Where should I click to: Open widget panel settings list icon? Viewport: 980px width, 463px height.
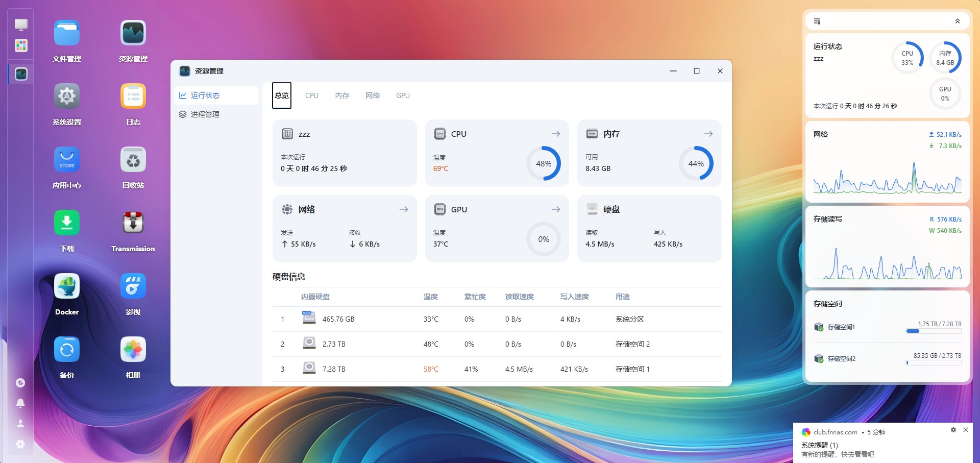click(817, 21)
